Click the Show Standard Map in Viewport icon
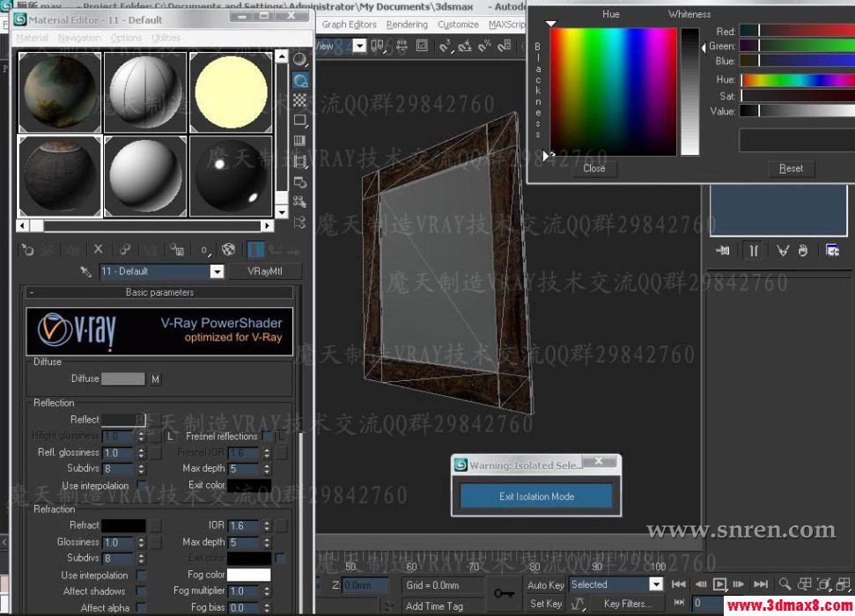The image size is (855, 616). [228, 249]
